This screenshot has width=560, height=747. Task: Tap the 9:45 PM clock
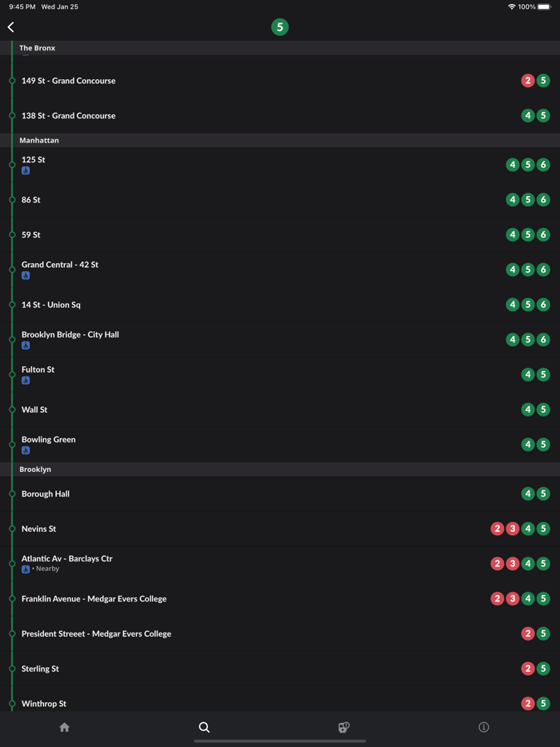[x=22, y=6]
